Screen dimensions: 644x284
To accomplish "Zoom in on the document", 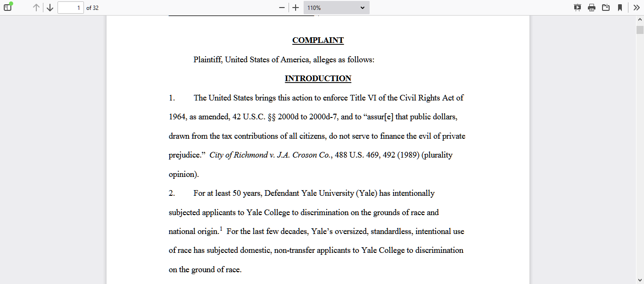I will pyautogui.click(x=296, y=8).
